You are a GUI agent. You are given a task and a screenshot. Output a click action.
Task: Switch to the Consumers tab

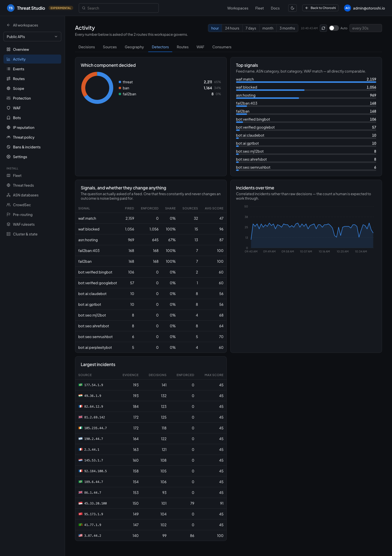222,47
